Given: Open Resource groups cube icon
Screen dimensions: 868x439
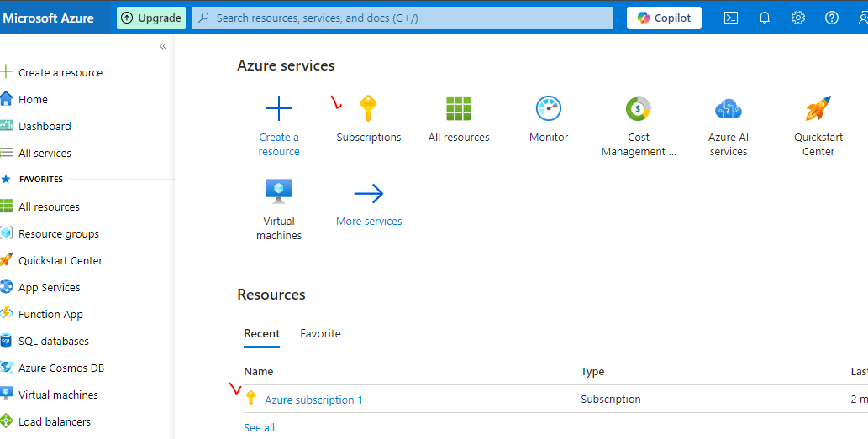Looking at the screenshot, I should (6, 233).
